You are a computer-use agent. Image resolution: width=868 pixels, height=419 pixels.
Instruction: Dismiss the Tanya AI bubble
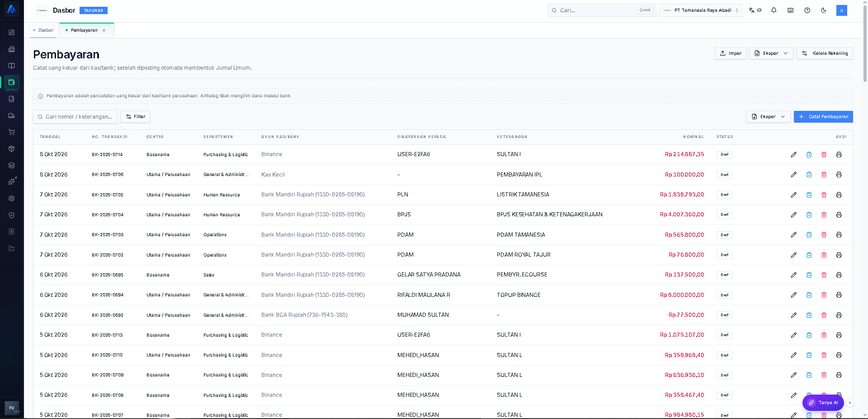click(849, 403)
